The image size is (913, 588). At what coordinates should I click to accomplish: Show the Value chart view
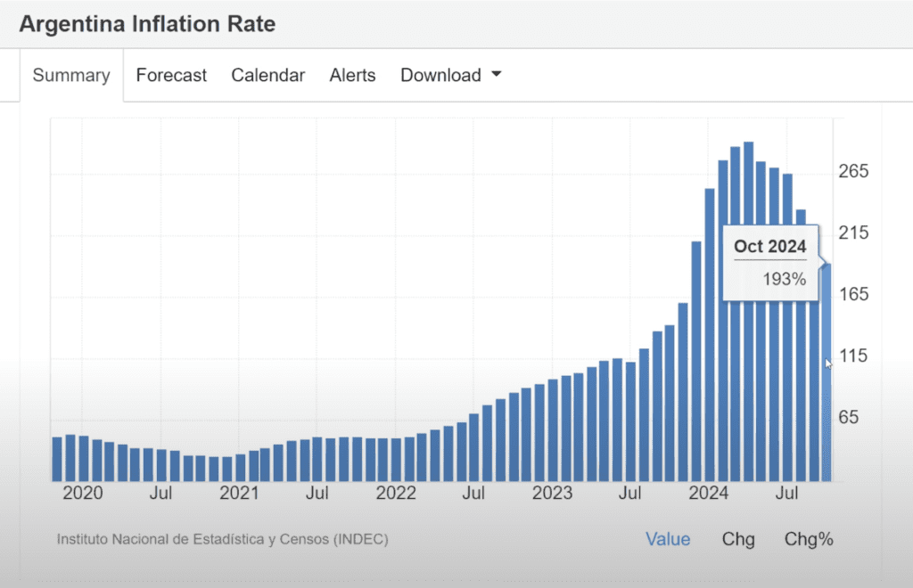pyautogui.click(x=668, y=539)
